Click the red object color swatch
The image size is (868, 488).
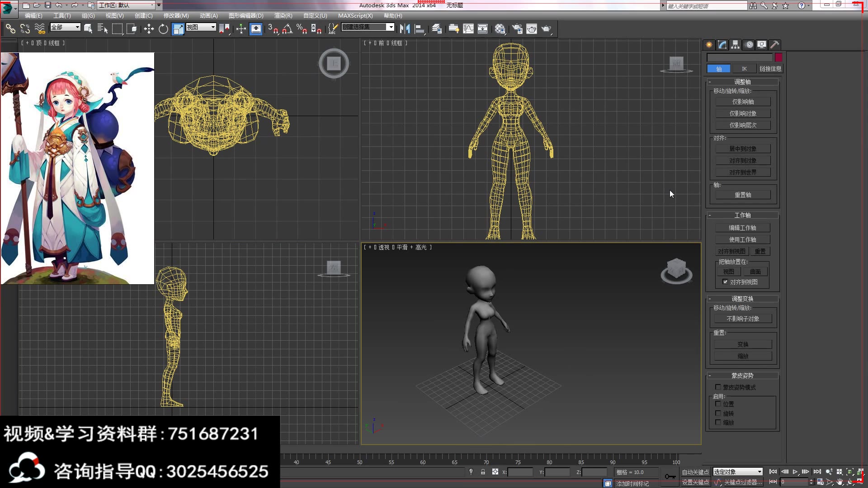point(778,57)
